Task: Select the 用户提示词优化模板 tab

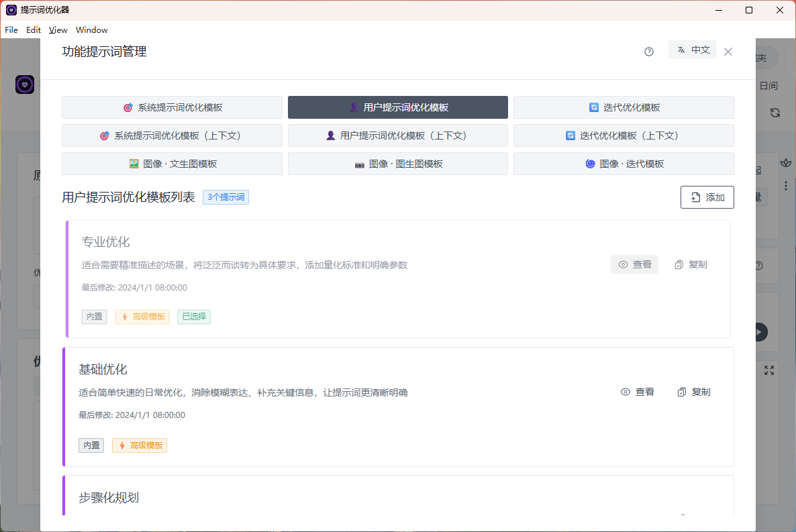Action: pos(398,107)
